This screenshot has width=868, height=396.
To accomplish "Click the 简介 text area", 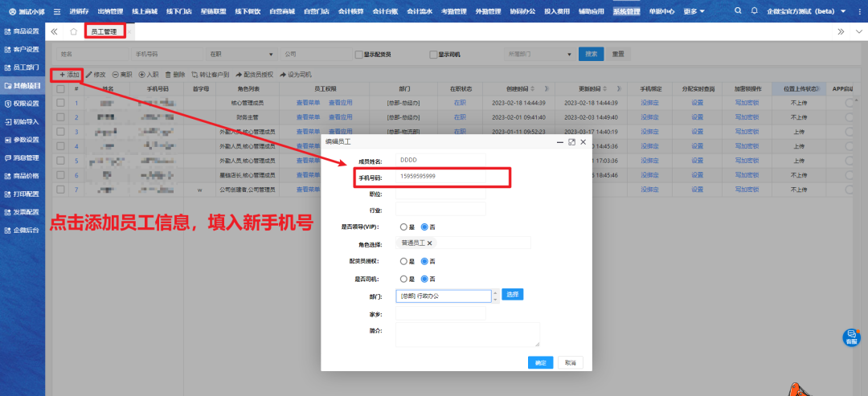I will (467, 334).
